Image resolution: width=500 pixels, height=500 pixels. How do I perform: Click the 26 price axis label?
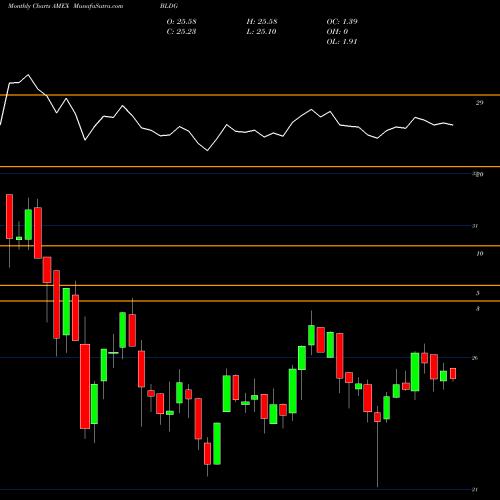click(x=475, y=358)
